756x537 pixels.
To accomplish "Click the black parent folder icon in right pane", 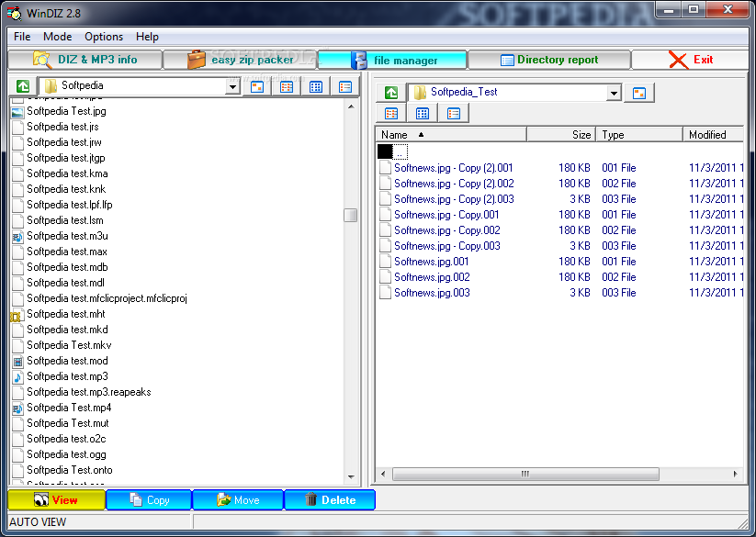I will coord(385,151).
